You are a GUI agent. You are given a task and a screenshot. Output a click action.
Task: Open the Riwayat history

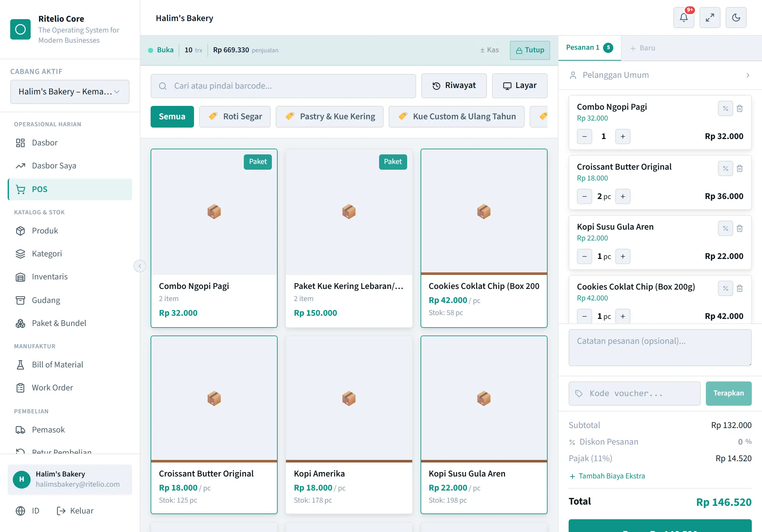pyautogui.click(x=454, y=86)
